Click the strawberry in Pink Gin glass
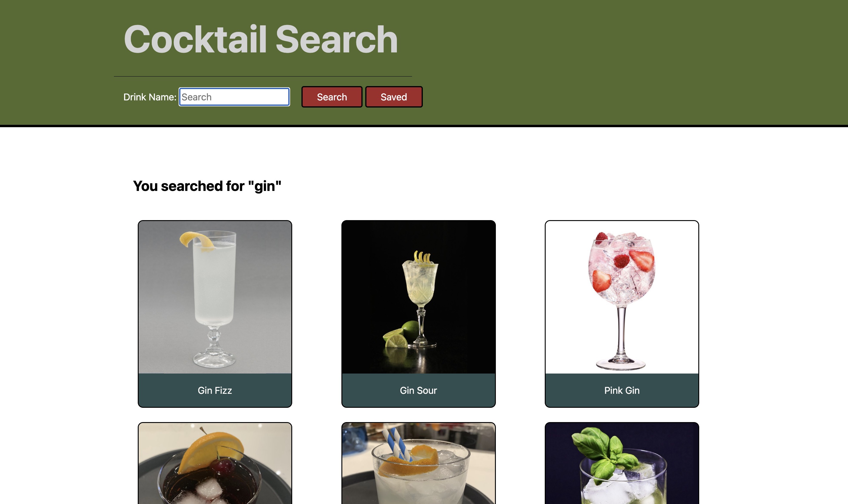Image resolution: width=848 pixels, height=504 pixels. coord(641,260)
